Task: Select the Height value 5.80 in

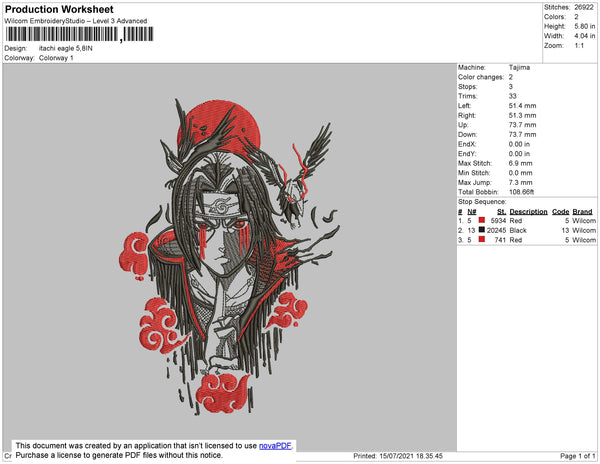Action: coord(584,26)
